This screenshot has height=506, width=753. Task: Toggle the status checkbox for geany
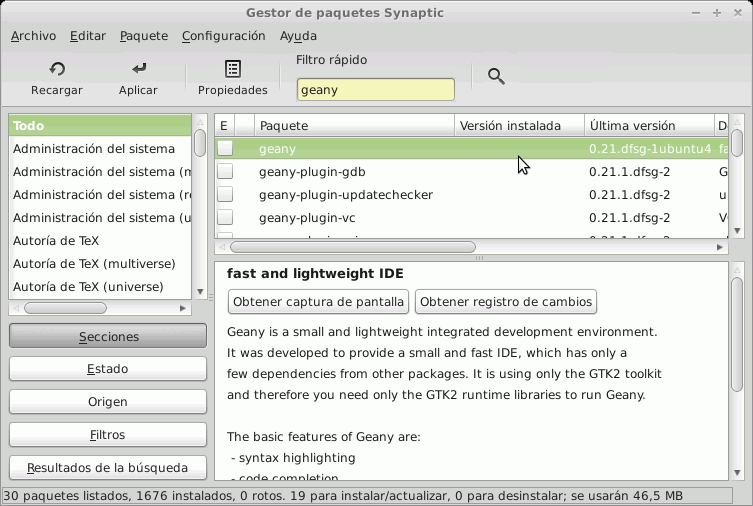[225, 148]
